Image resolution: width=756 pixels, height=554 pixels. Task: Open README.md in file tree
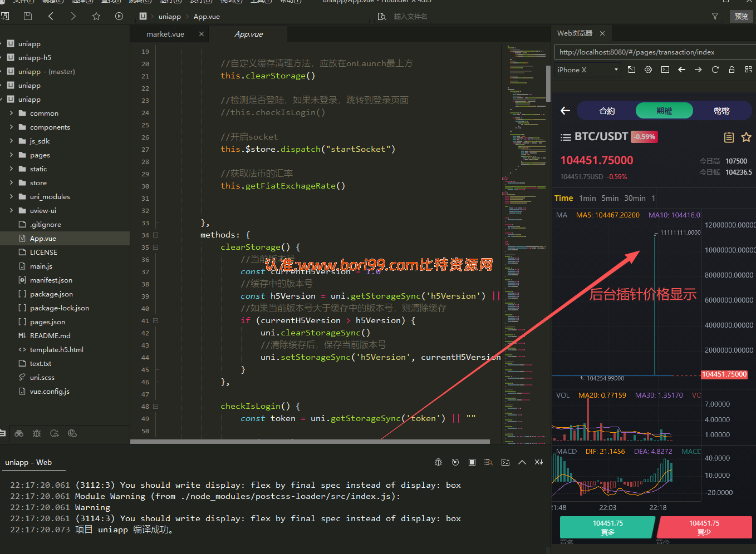tap(50, 336)
